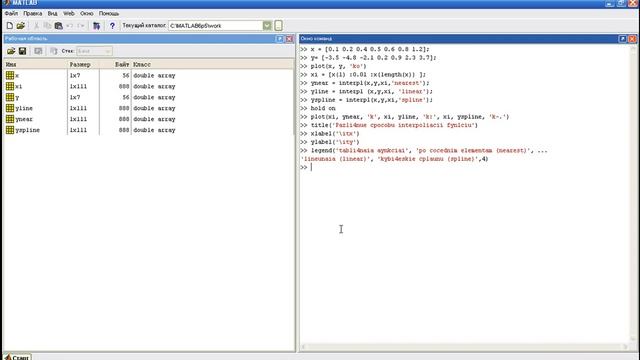Click the xlabel('\itx') command line
The height and width of the screenshot is (360, 640).
point(335,133)
